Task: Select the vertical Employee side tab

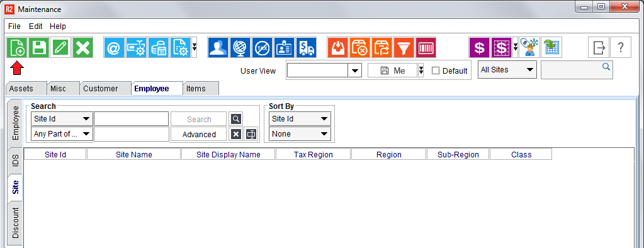Action: (15, 123)
